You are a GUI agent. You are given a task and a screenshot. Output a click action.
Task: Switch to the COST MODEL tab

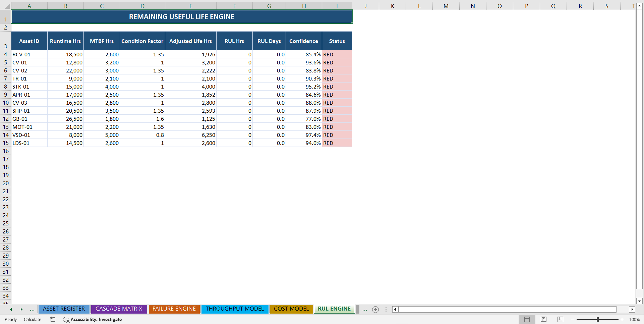[x=291, y=309]
